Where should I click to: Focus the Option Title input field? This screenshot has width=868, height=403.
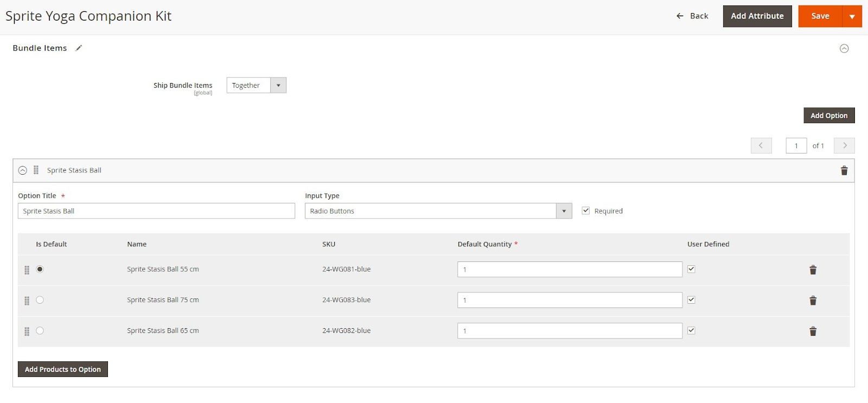(156, 211)
